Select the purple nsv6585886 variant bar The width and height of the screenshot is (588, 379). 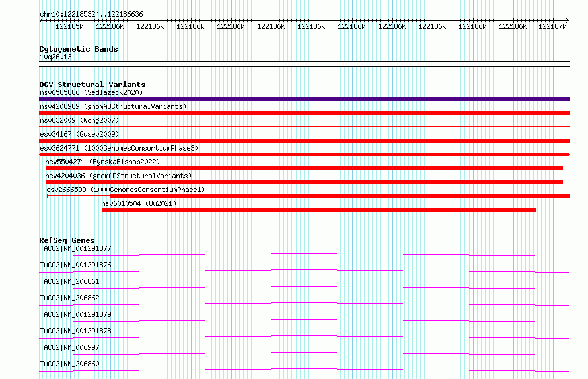[304, 99]
